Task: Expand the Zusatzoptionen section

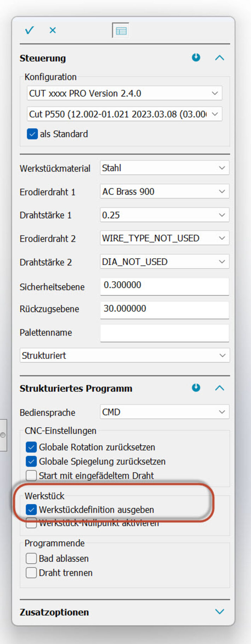Action: point(220,612)
